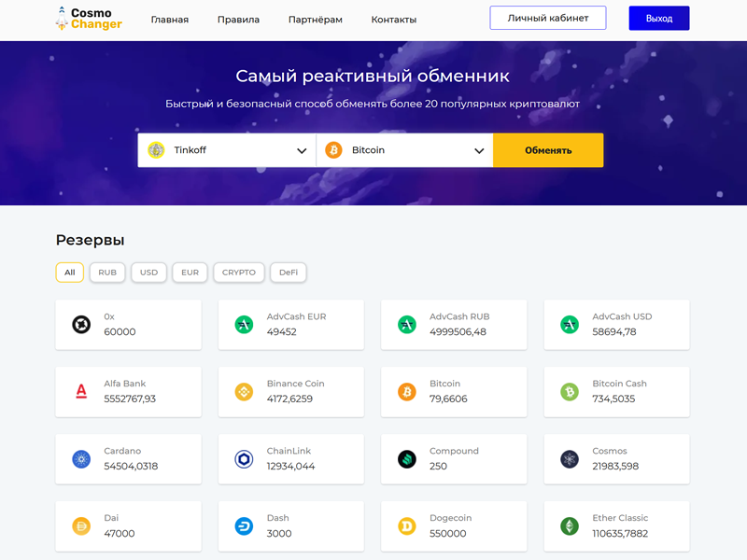Open the Правила menu item
747x560 pixels.
tap(238, 20)
